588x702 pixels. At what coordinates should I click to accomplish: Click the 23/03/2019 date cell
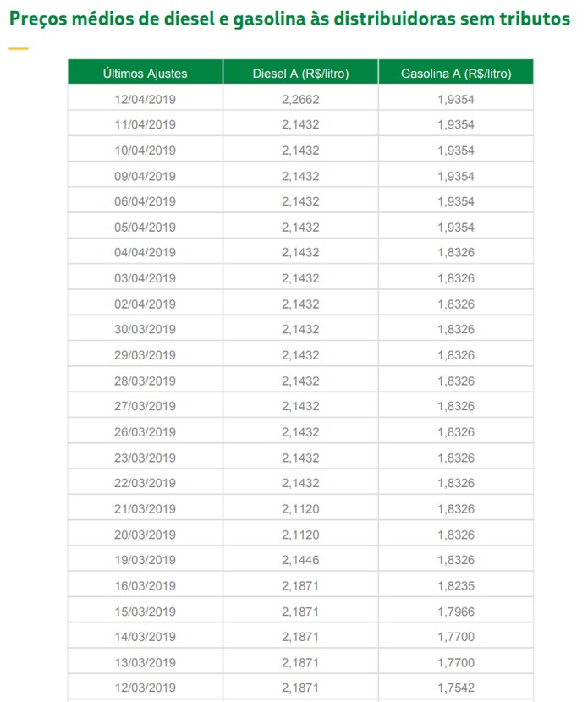[x=145, y=458]
